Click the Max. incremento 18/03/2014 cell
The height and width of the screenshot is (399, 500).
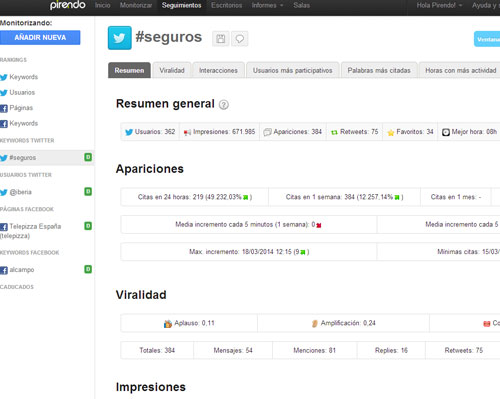[249, 252]
